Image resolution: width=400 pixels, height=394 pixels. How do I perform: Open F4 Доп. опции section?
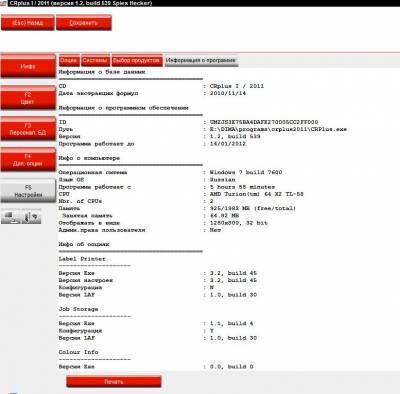pos(28,160)
